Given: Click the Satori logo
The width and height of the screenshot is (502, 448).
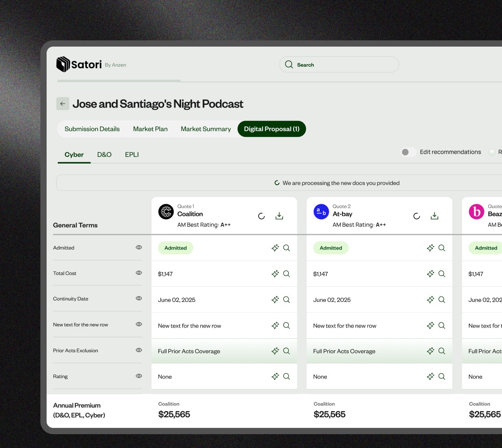Looking at the screenshot, I should click(79, 65).
